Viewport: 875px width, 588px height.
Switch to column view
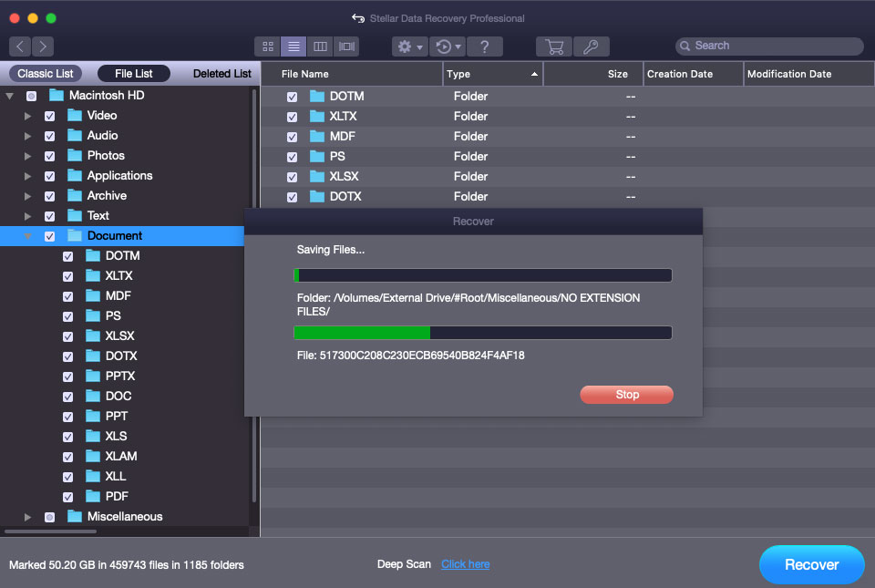click(x=320, y=46)
